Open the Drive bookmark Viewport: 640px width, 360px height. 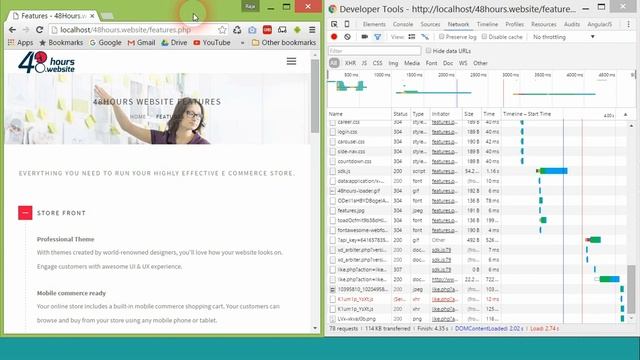[x=174, y=42]
